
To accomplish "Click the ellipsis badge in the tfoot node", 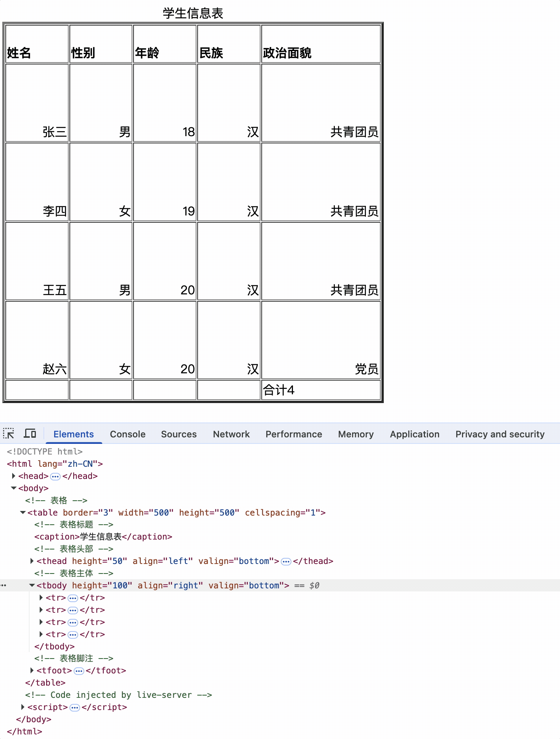I will coord(79,671).
